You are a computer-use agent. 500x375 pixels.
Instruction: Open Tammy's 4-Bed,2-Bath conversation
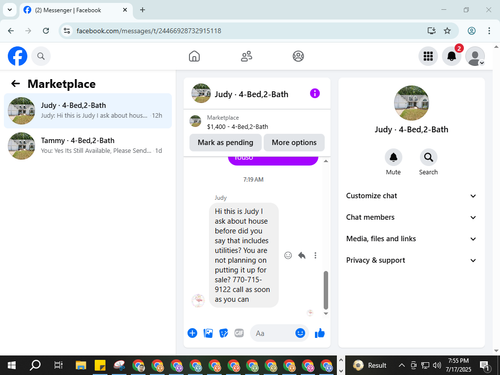point(88,146)
